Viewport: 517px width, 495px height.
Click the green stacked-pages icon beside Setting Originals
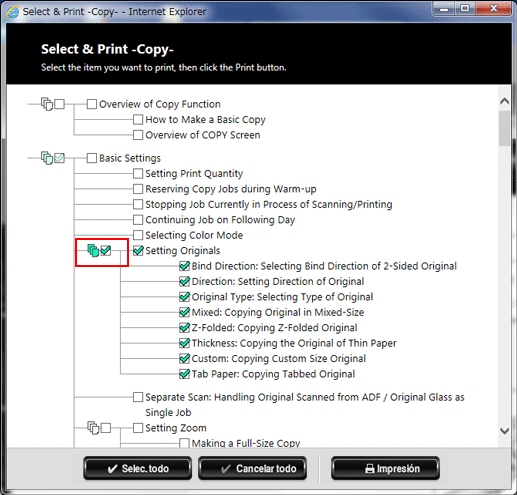[93, 250]
